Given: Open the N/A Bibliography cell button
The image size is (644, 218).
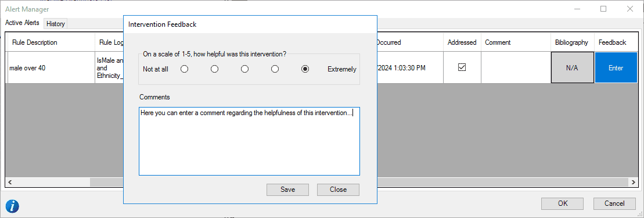Looking at the screenshot, I should coord(572,68).
